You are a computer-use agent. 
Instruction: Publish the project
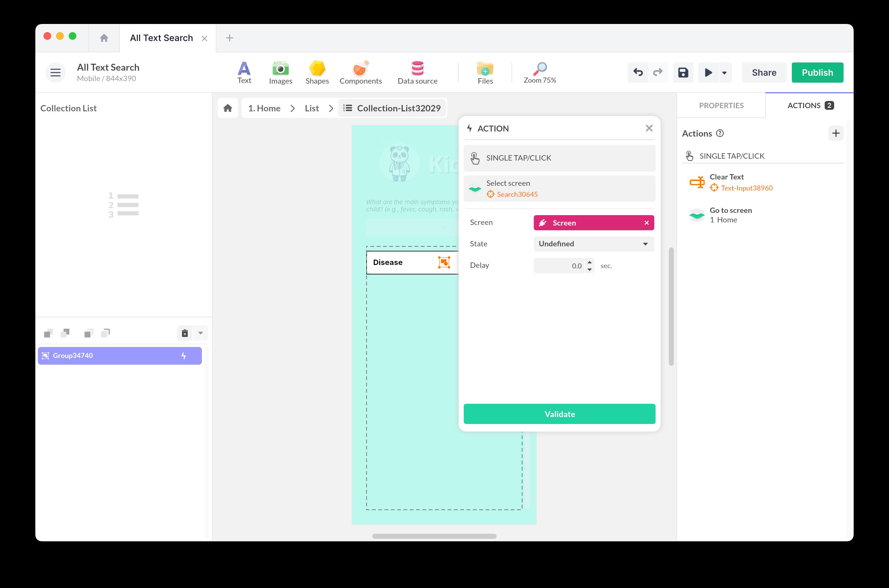pos(817,72)
